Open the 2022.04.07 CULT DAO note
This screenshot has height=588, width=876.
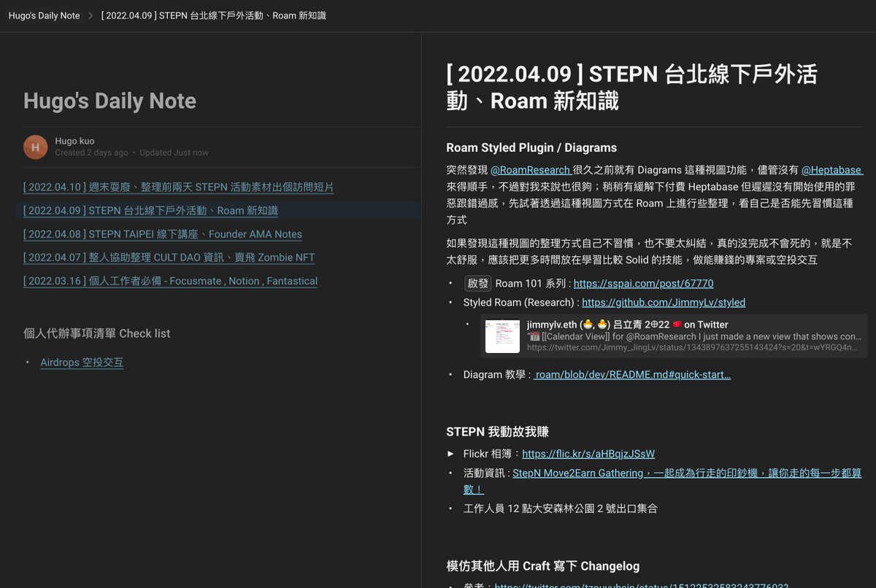(169, 258)
